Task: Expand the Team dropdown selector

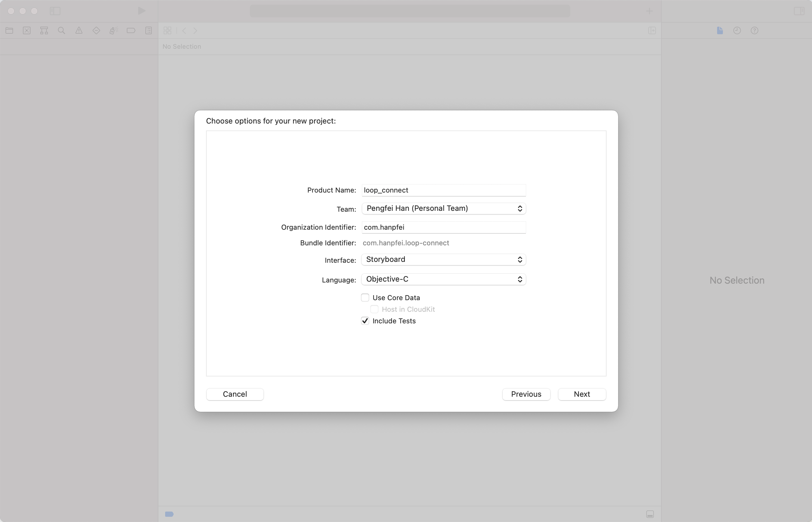Action: (520, 208)
